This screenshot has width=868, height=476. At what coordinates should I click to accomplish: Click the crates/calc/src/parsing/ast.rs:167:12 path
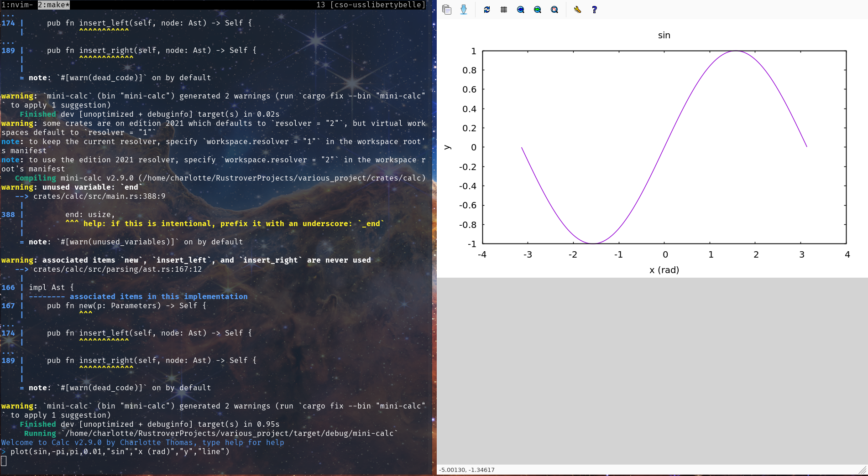117,269
